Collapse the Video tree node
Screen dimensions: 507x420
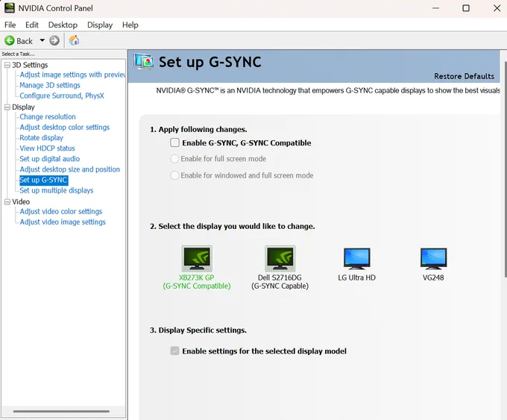(x=7, y=202)
